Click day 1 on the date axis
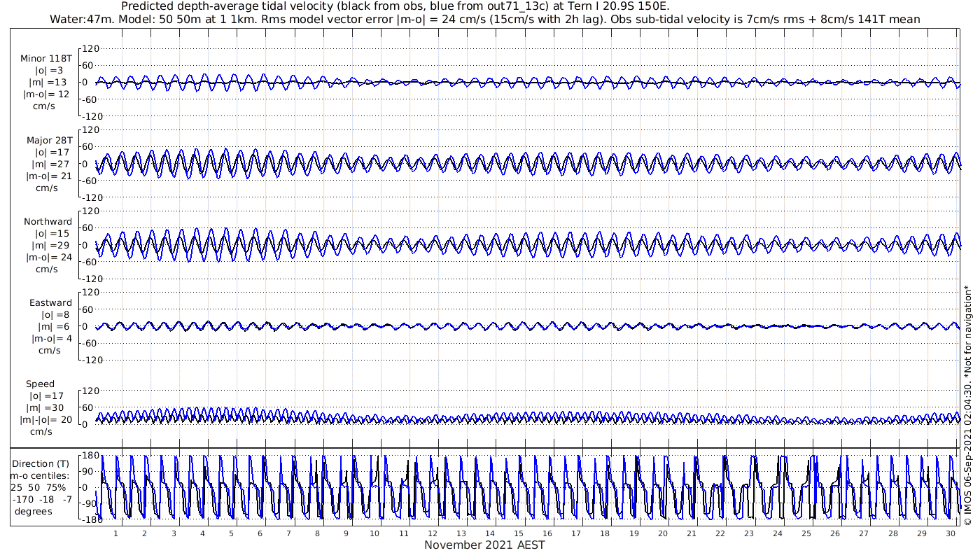This screenshot has width=980, height=560. pyautogui.click(x=116, y=533)
